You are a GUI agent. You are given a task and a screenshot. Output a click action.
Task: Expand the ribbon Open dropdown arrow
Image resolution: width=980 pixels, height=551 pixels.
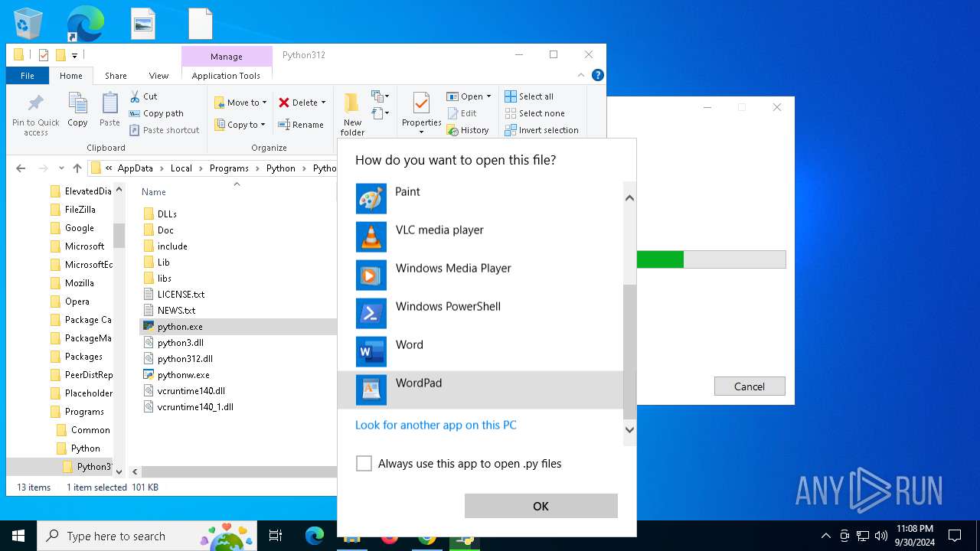pos(488,96)
